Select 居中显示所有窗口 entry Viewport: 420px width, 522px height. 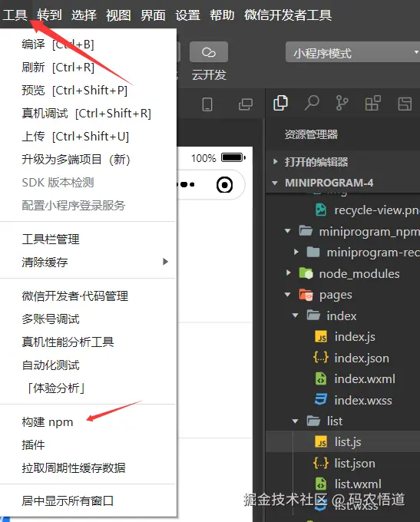pyautogui.click(x=68, y=501)
